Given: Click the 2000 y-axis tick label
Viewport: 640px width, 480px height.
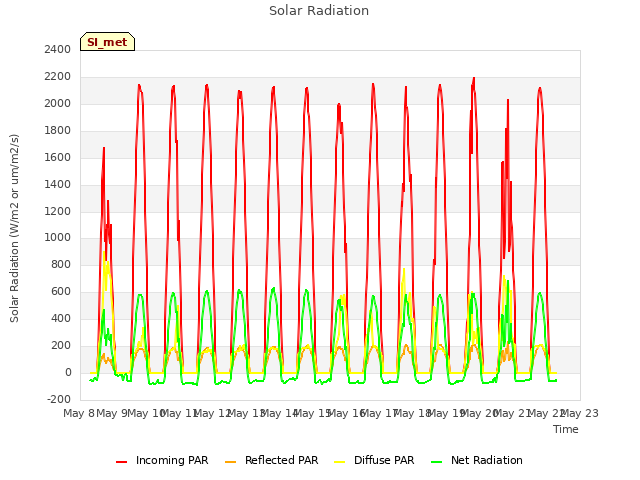Looking at the screenshot, I should [58, 104].
